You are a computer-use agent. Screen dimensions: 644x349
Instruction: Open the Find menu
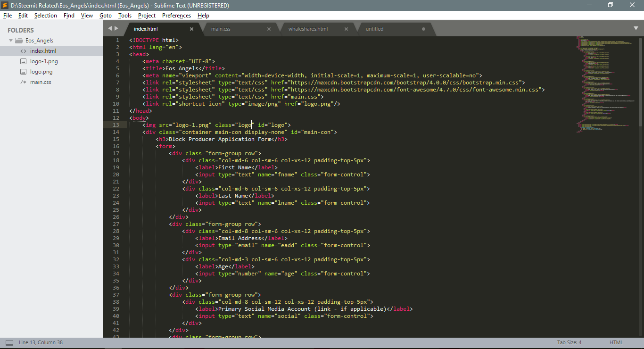click(x=69, y=16)
